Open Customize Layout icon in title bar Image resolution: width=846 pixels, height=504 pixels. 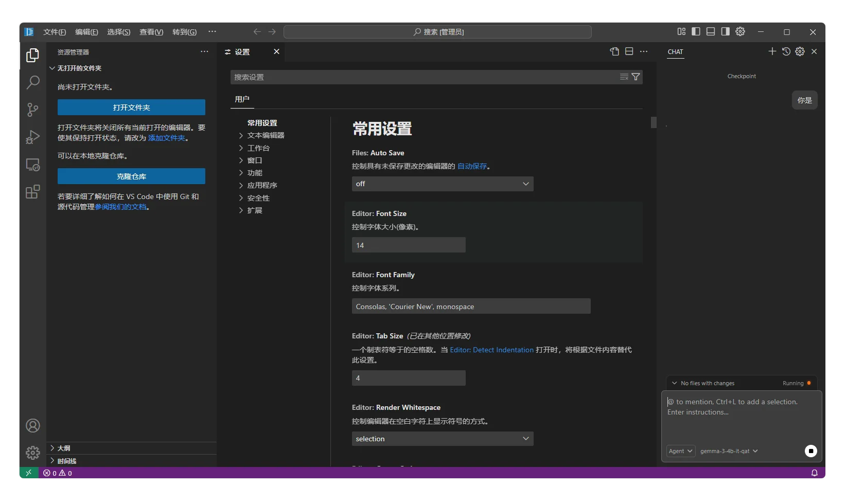pos(681,32)
